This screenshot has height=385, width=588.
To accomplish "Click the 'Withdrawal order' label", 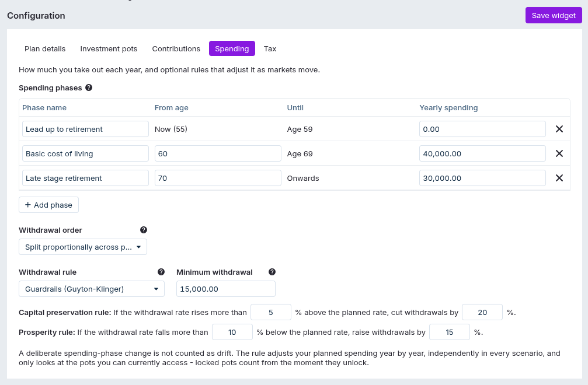I will 50,230.
